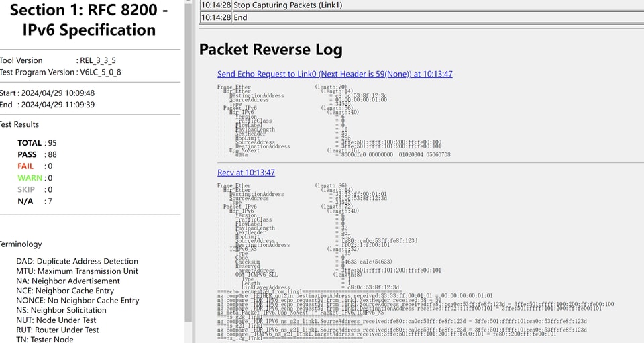The image size is (644, 343).
Task: Click the TOTAL result count 95
Action: coord(51,143)
